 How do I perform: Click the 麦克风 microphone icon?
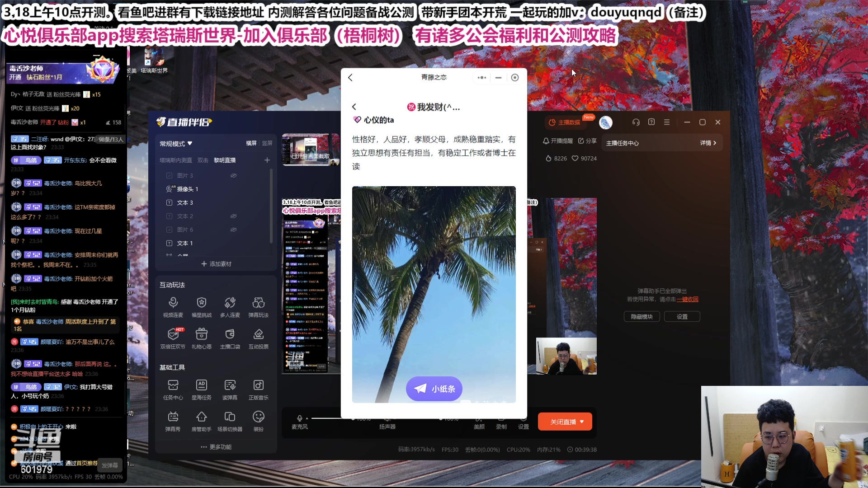299,418
